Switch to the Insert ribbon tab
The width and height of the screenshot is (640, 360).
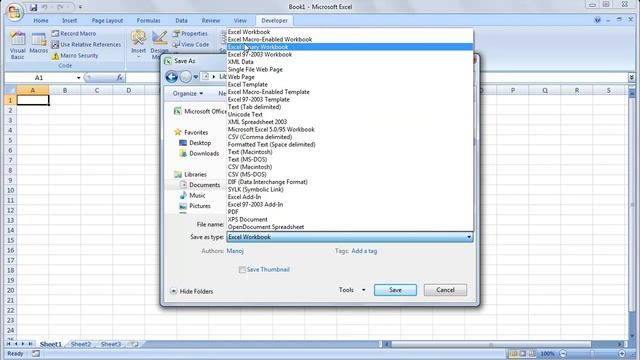[x=69, y=20]
